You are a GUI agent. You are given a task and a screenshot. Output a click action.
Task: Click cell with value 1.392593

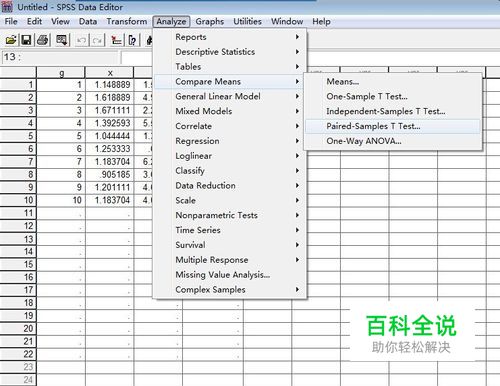click(x=110, y=123)
